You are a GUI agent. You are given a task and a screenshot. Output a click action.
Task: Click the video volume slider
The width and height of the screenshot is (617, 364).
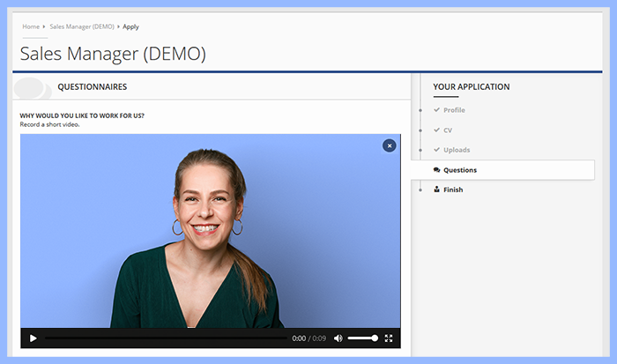(x=362, y=338)
